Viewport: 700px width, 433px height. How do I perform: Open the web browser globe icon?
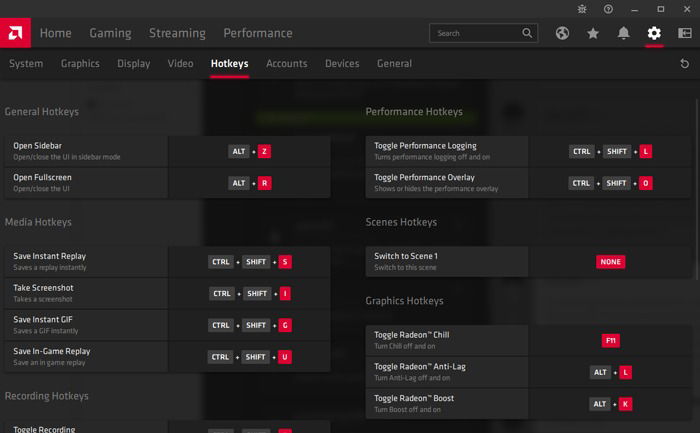[562, 33]
